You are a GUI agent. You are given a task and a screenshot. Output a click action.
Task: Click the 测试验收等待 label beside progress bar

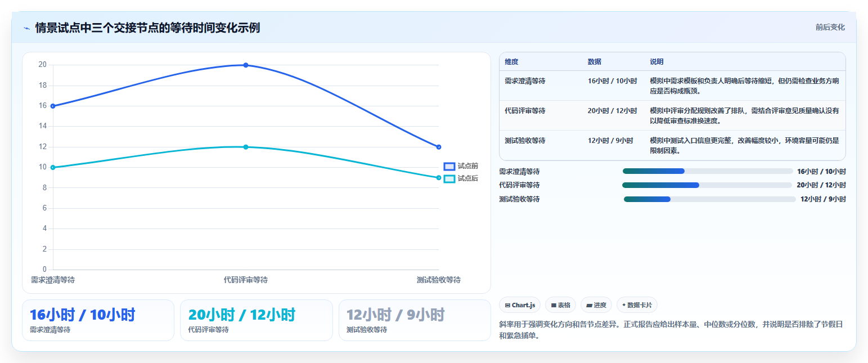pyautogui.click(x=519, y=199)
